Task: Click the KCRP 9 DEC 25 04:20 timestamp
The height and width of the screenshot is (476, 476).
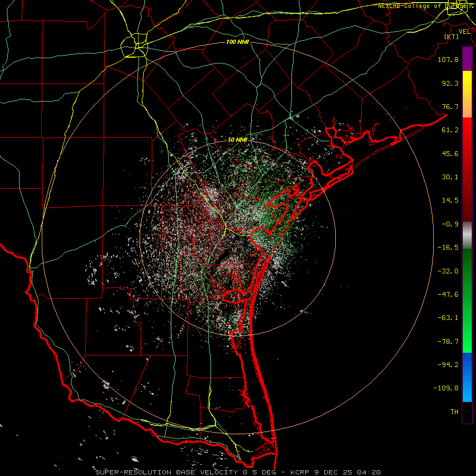Action: coord(335,472)
